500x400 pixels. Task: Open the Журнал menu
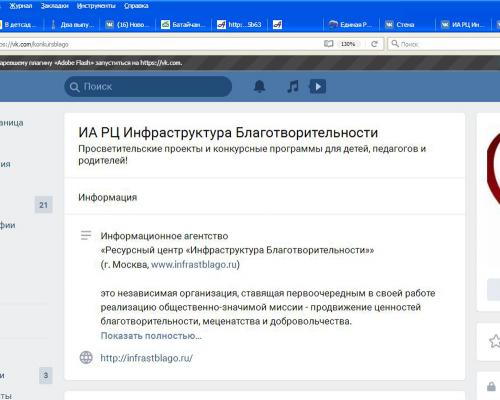[21, 6]
